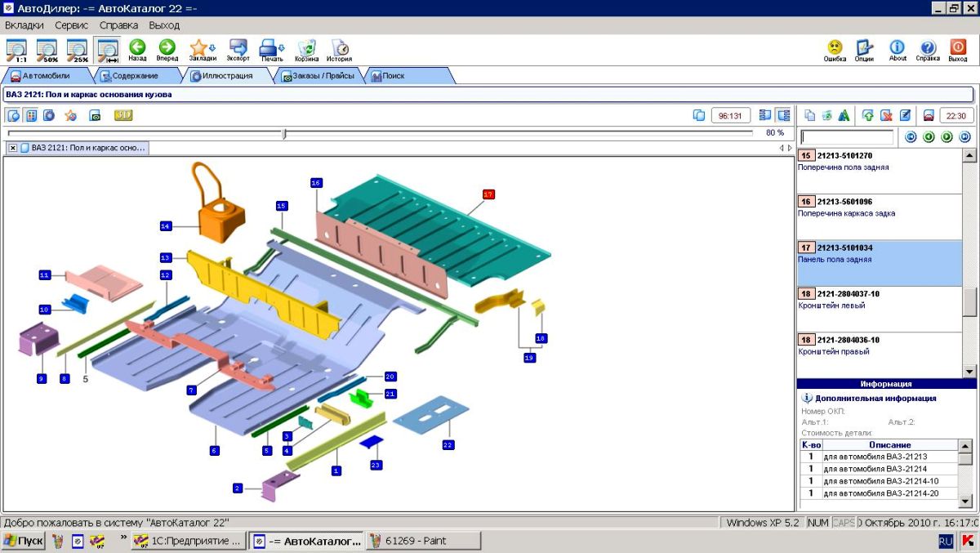980x553 pixels.
Task: Toggle the 3D view button
Action: tap(123, 115)
